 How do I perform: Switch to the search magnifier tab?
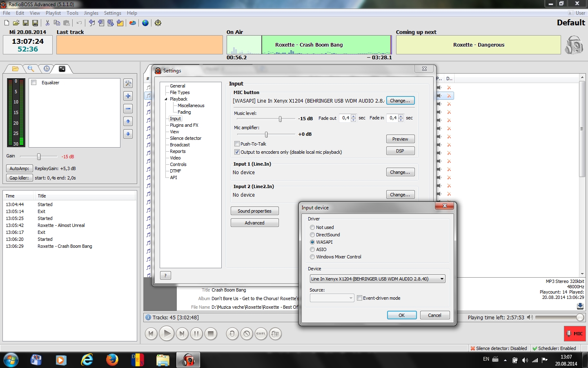click(x=31, y=69)
